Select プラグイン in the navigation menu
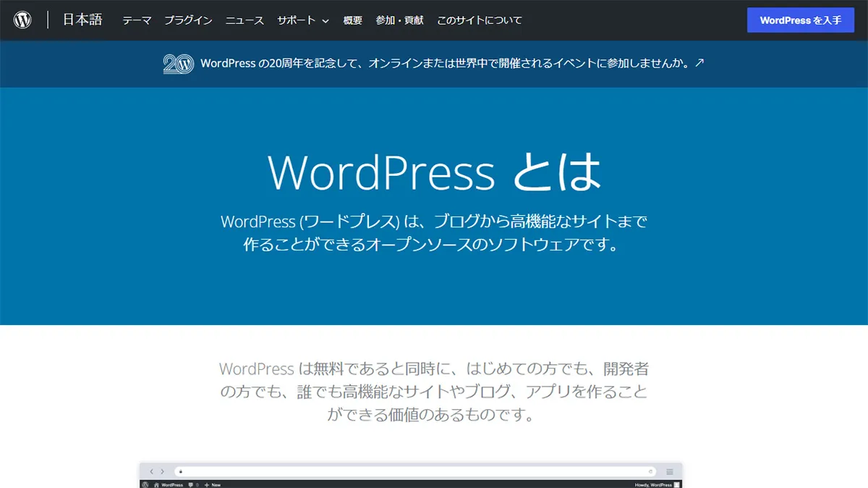 coord(188,20)
